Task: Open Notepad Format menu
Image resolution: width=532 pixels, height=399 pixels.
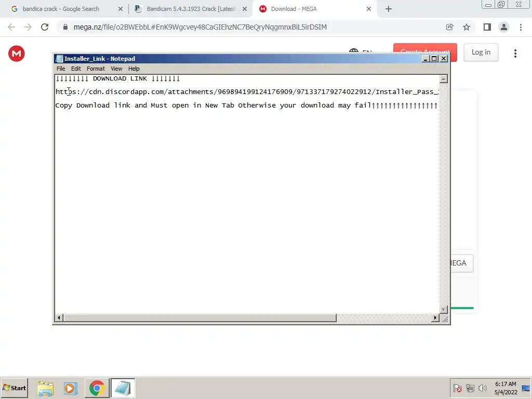Action: click(x=96, y=69)
